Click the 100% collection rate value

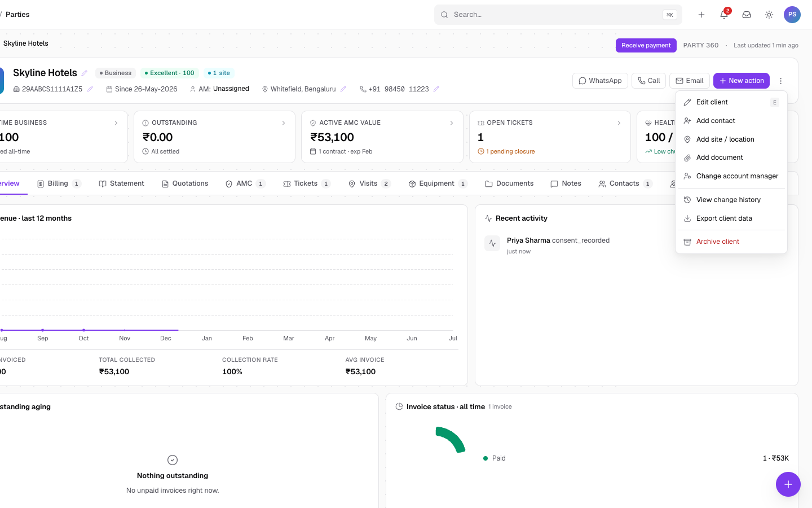(232, 371)
